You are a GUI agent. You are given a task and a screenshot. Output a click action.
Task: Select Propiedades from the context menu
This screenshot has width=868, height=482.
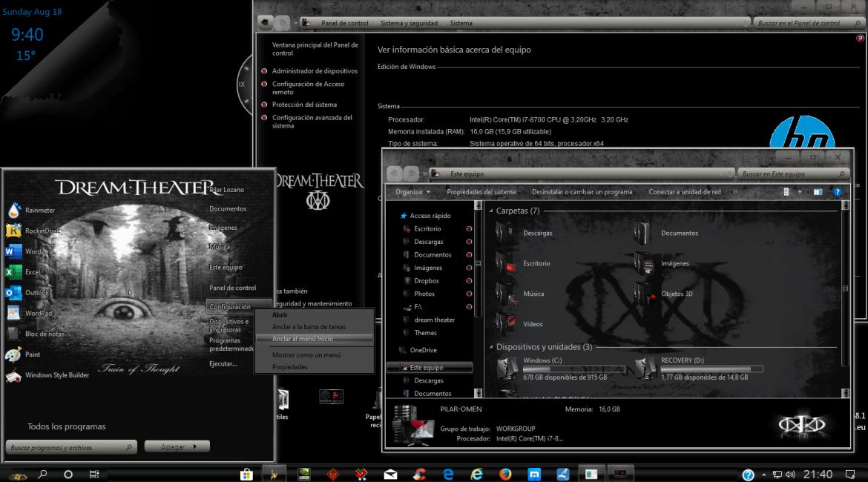click(289, 367)
